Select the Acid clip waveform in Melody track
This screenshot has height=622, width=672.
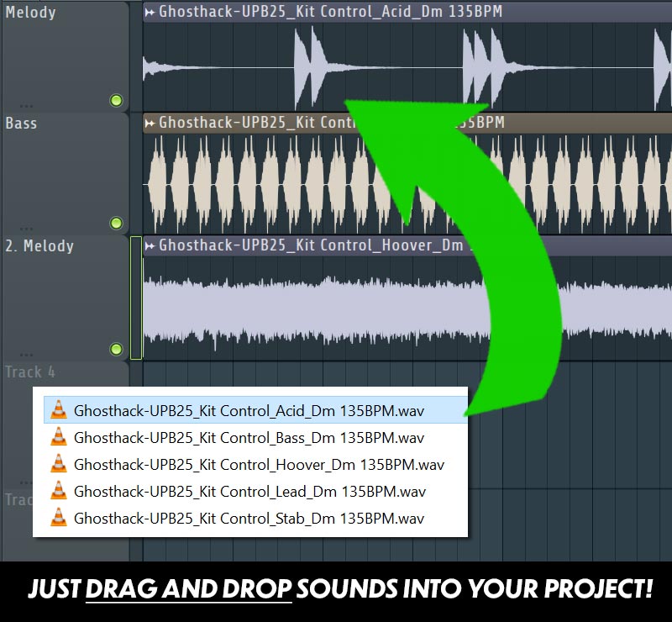407,67
